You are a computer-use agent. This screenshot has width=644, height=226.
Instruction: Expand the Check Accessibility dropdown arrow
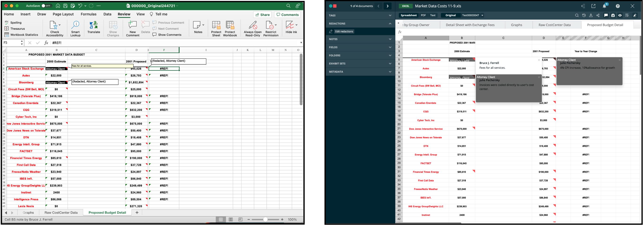[x=59, y=25]
